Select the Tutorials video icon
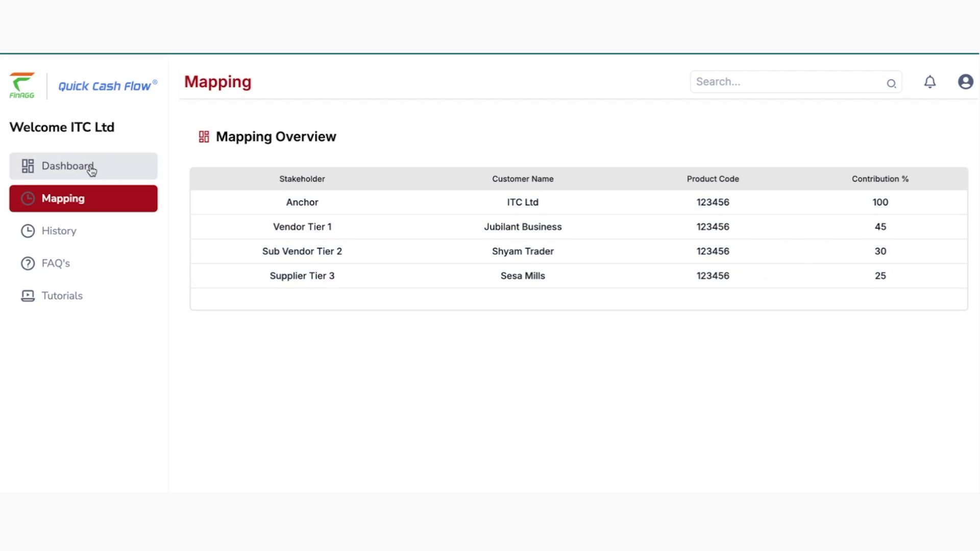This screenshot has height=551, width=980. pyautogui.click(x=28, y=295)
